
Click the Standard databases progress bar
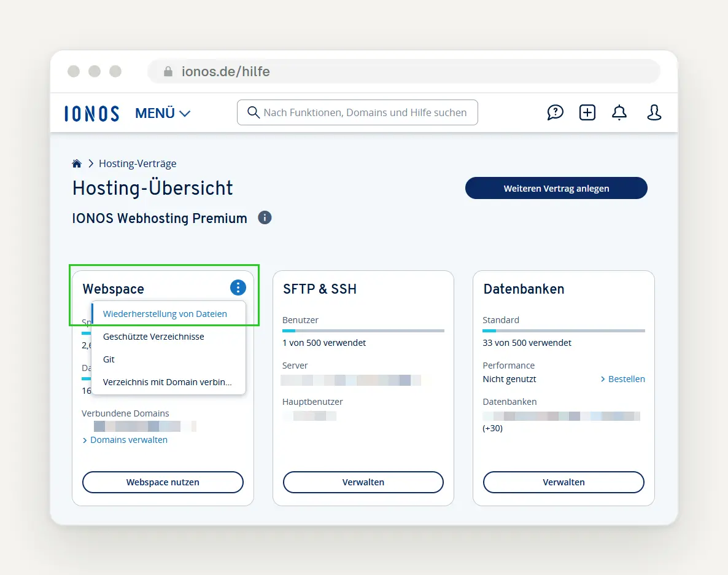563,331
